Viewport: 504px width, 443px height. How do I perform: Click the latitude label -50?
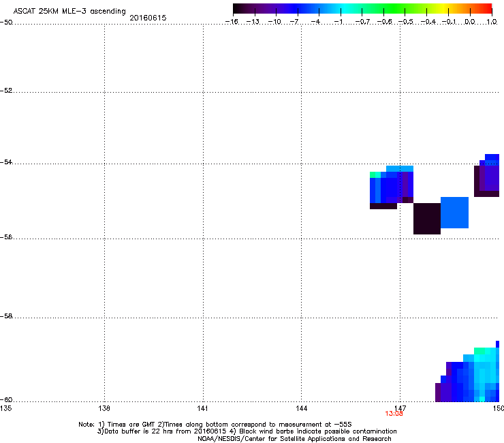(6, 22)
